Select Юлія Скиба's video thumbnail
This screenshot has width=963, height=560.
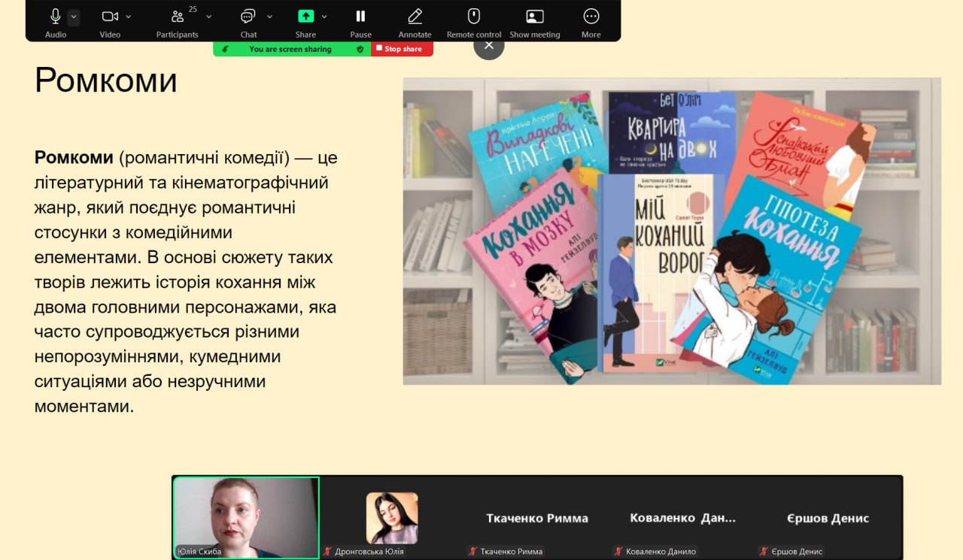(246, 517)
